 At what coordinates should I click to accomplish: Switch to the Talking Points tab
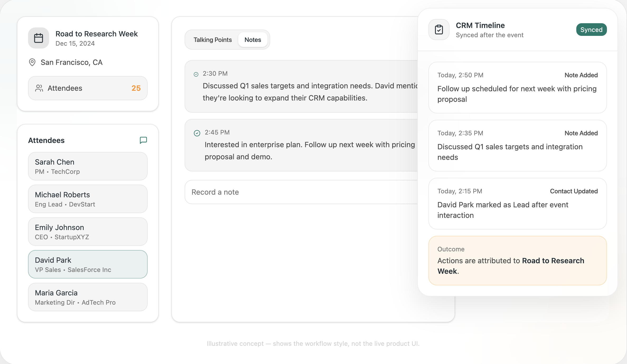click(x=213, y=40)
